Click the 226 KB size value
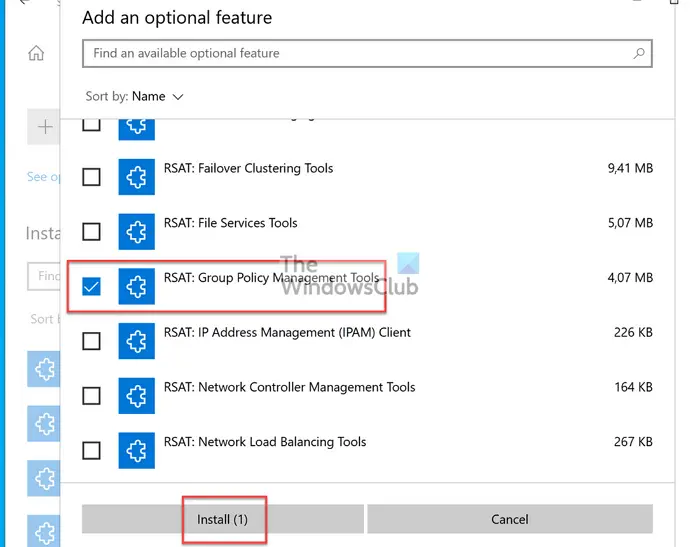Image resolution: width=700 pixels, height=547 pixels. tap(633, 333)
